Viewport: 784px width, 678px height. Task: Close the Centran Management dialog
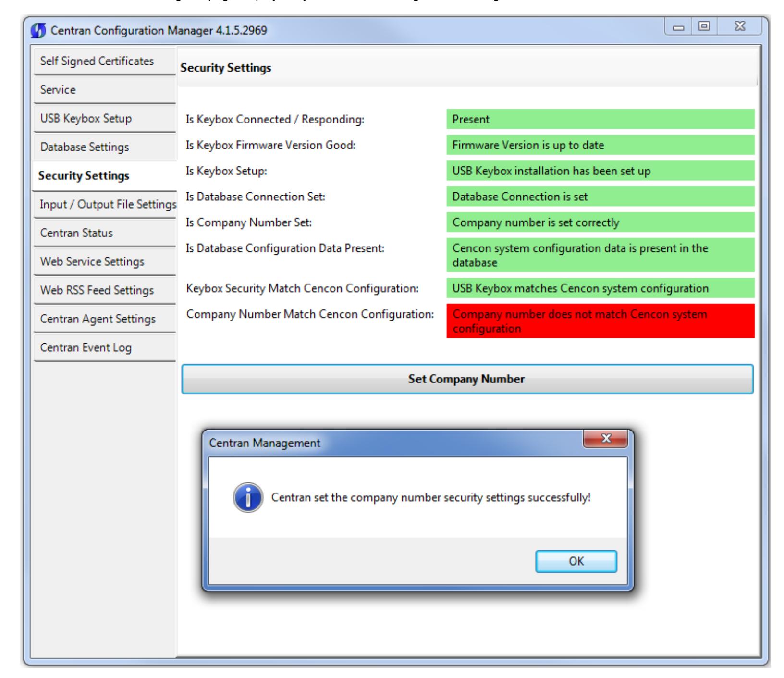click(x=605, y=440)
